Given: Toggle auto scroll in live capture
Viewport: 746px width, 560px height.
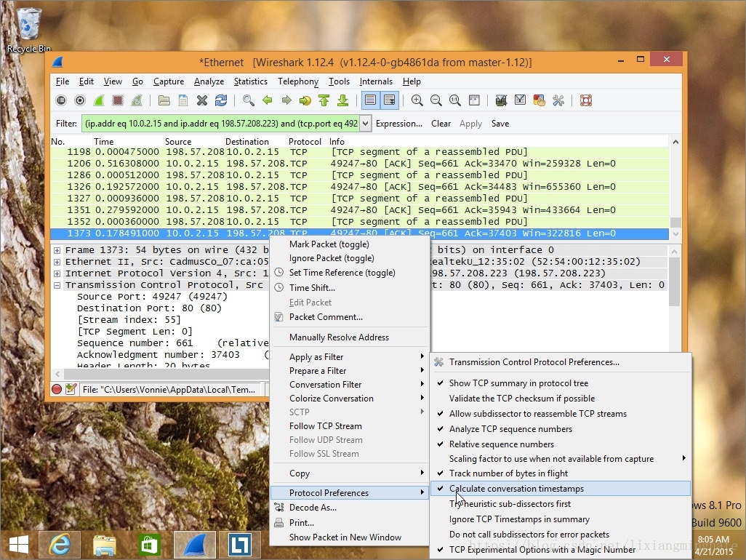Looking at the screenshot, I should click(x=389, y=100).
